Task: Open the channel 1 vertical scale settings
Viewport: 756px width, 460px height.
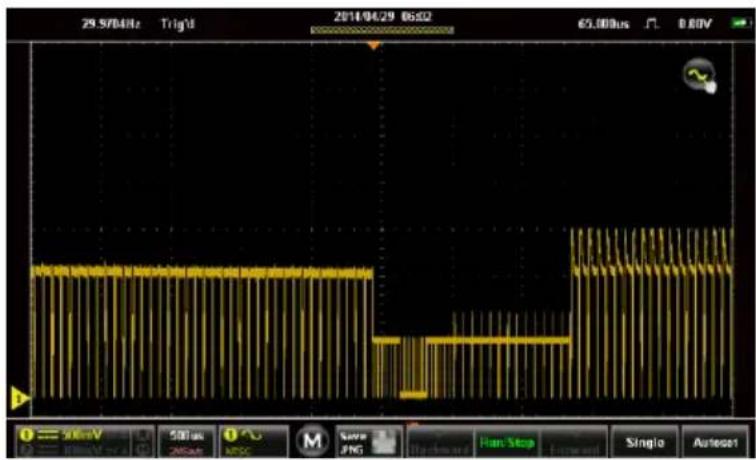Action: tap(85, 441)
